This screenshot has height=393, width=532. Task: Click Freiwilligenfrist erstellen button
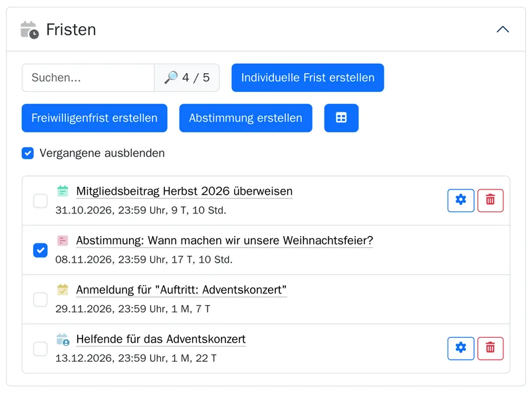coord(94,118)
